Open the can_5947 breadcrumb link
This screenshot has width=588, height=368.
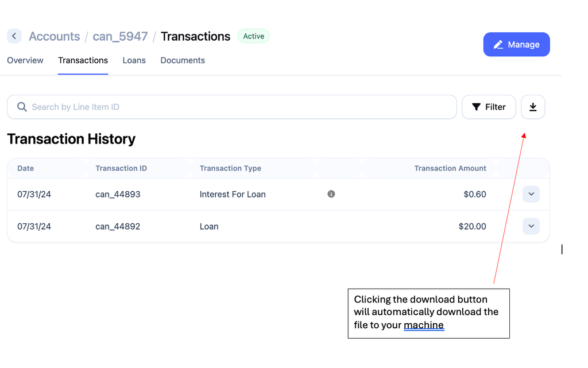pyautogui.click(x=120, y=36)
